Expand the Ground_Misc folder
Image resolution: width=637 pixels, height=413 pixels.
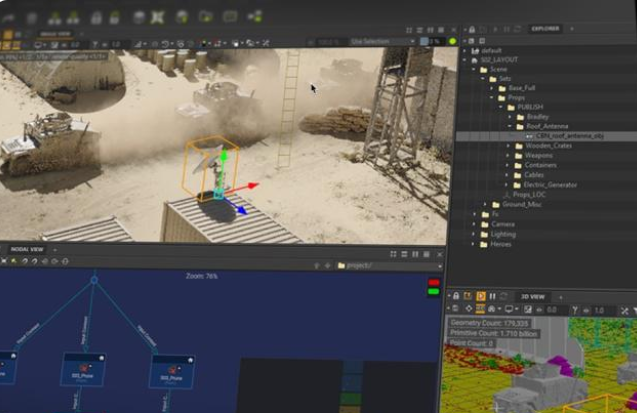point(485,204)
